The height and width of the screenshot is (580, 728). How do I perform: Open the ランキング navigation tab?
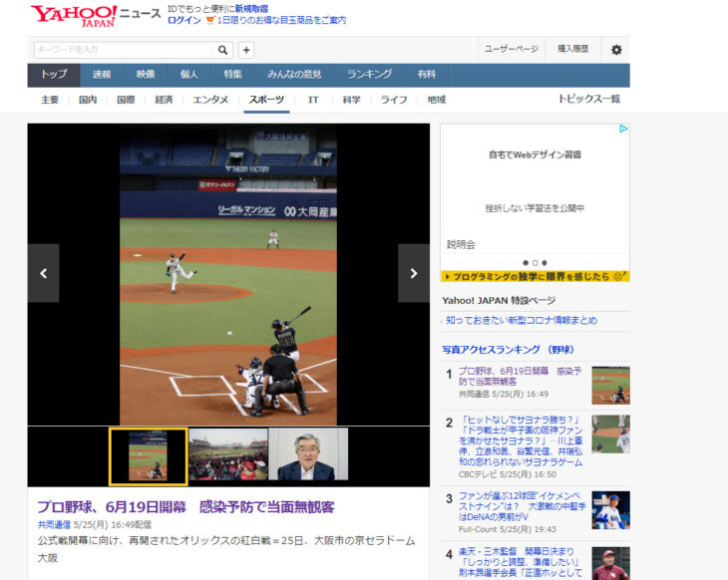[x=369, y=75]
